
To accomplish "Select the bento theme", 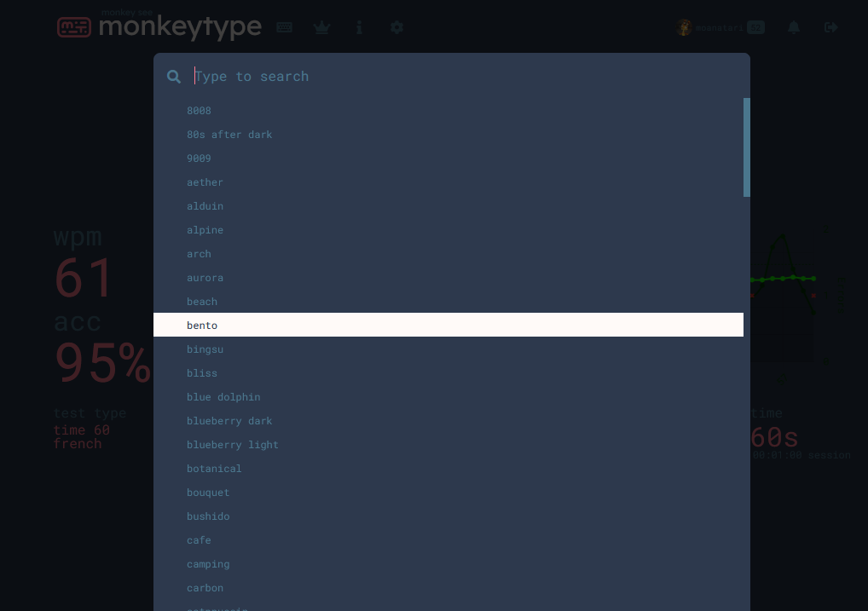I will click(x=202, y=325).
